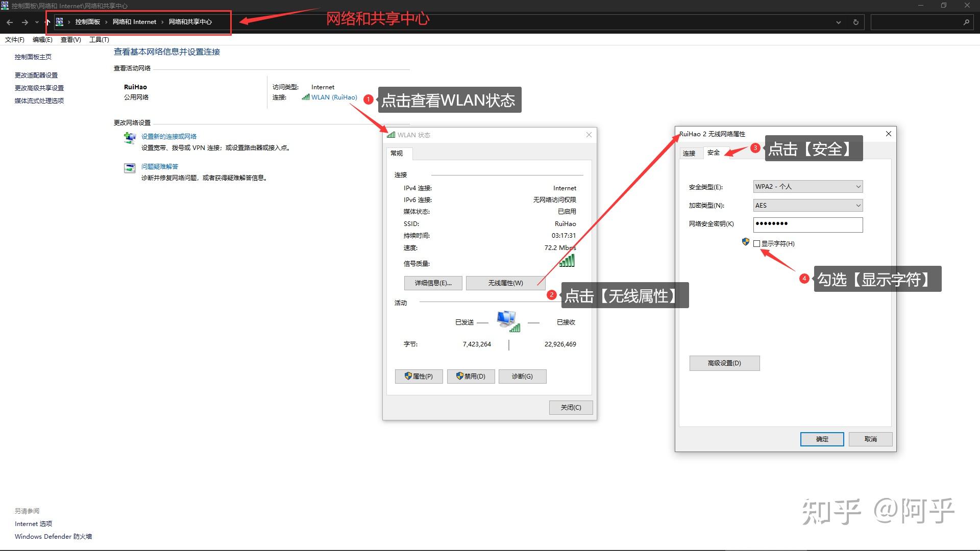
Task: Close the RuiHao 2 无线网络属性 dialog
Action: 889,134
